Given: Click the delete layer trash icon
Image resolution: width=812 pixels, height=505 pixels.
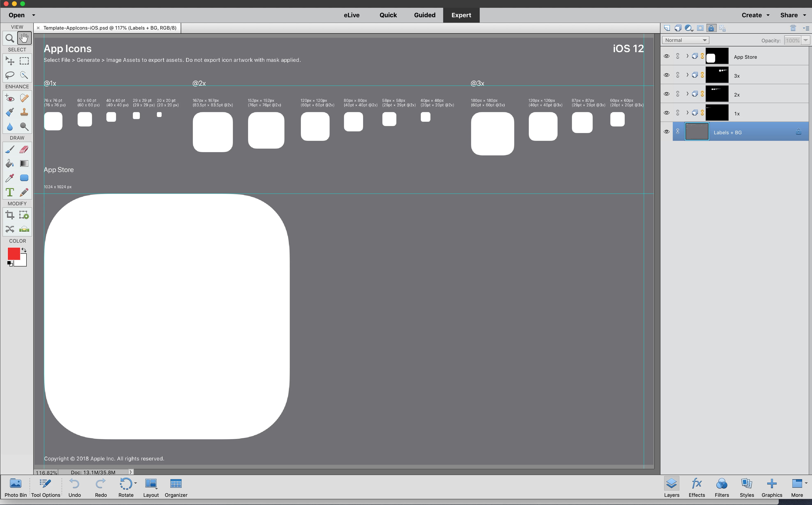Looking at the screenshot, I should tap(793, 28).
